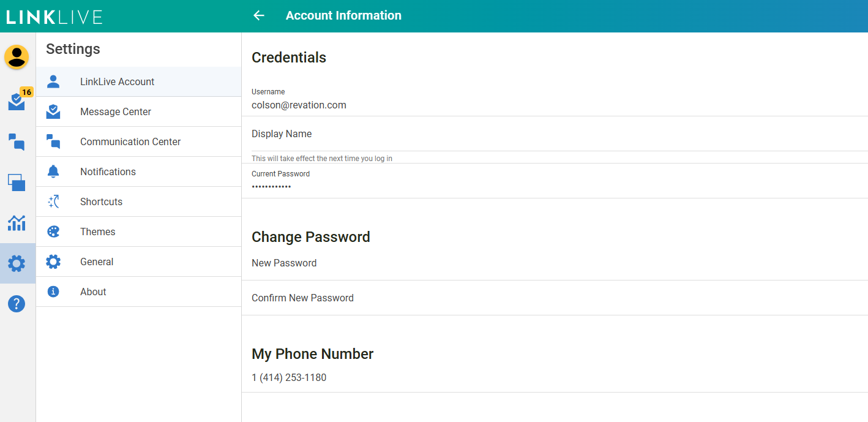Open Themes settings
This screenshot has height=422, width=868.
click(x=97, y=232)
